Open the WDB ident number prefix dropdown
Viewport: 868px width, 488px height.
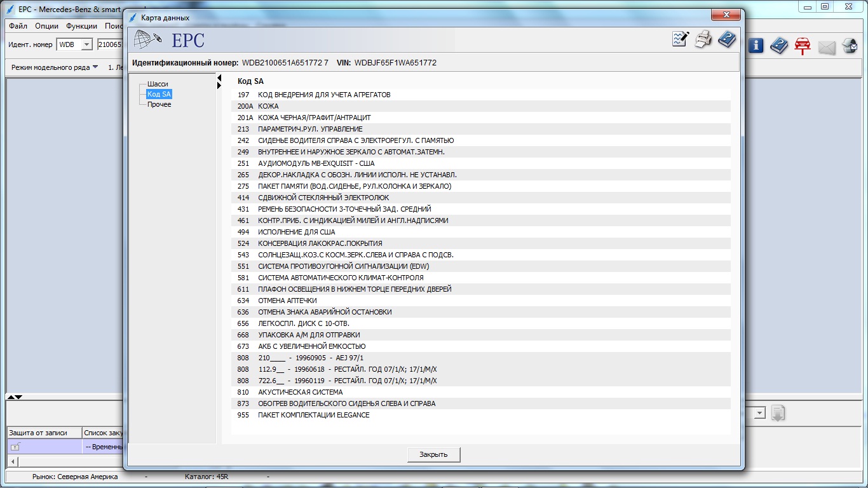(86, 44)
